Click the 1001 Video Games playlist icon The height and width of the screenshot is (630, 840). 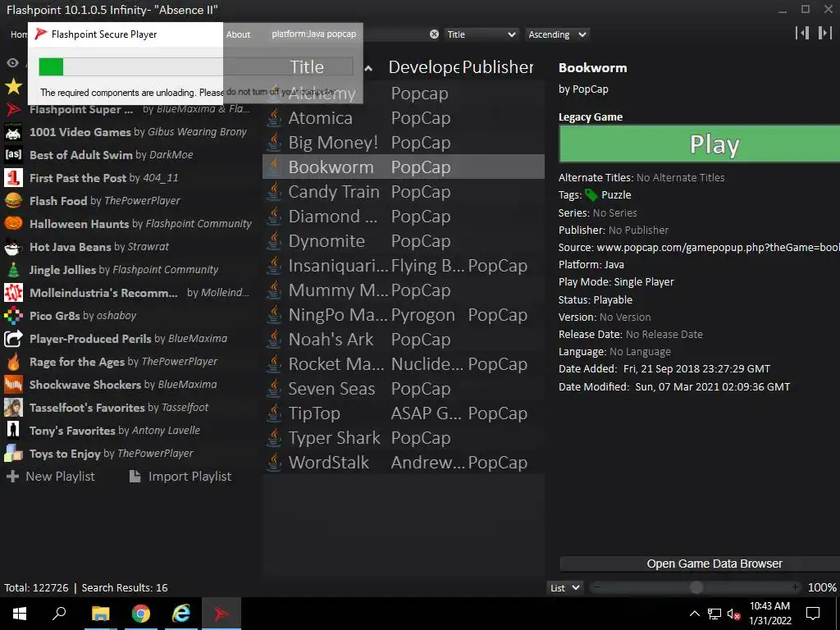coord(13,132)
